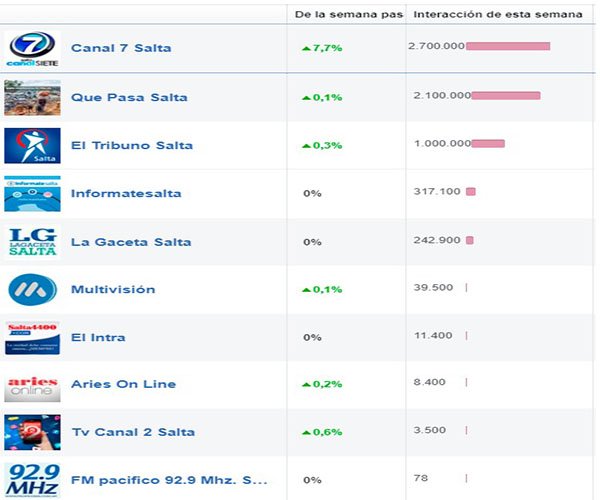Viewport: 600px width, 500px height.
Task: Open the Canal 7 Salta page link
Action: click(x=120, y=49)
